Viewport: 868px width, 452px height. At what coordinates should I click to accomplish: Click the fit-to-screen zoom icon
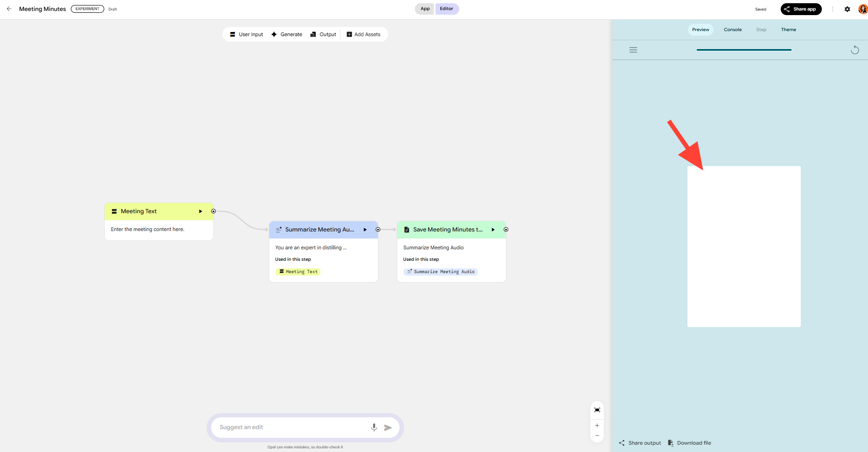click(597, 410)
